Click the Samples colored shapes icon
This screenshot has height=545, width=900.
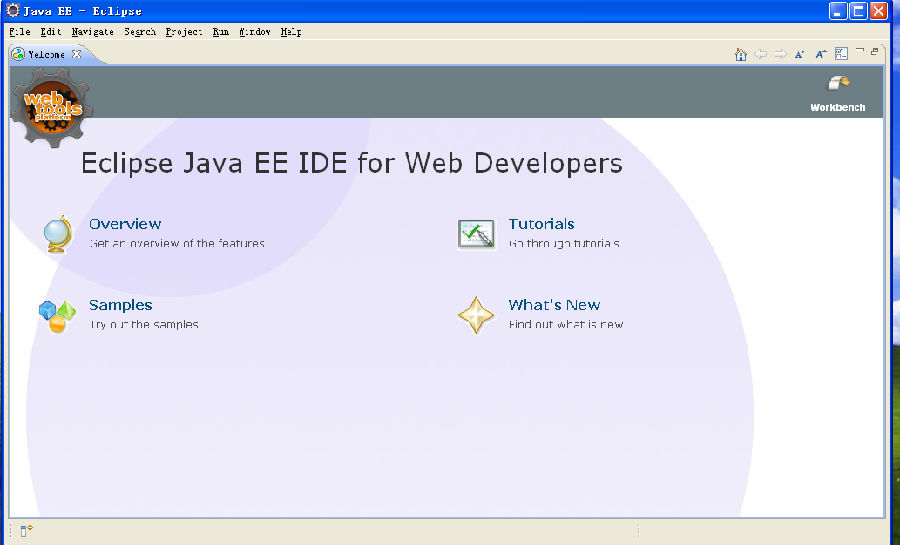[x=57, y=316]
